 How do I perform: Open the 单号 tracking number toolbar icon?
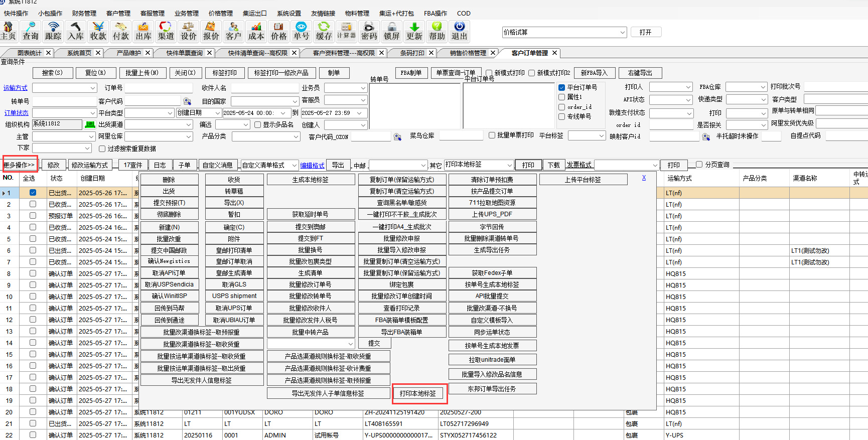pyautogui.click(x=302, y=31)
